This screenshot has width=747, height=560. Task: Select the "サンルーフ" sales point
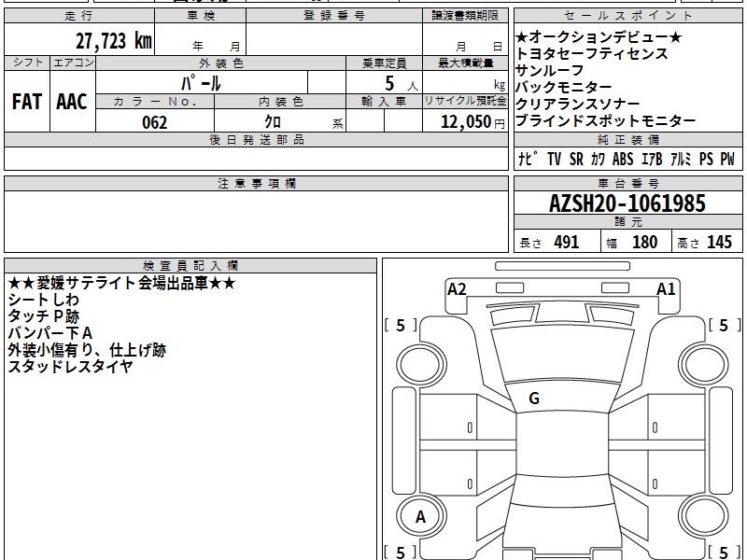[x=550, y=71]
